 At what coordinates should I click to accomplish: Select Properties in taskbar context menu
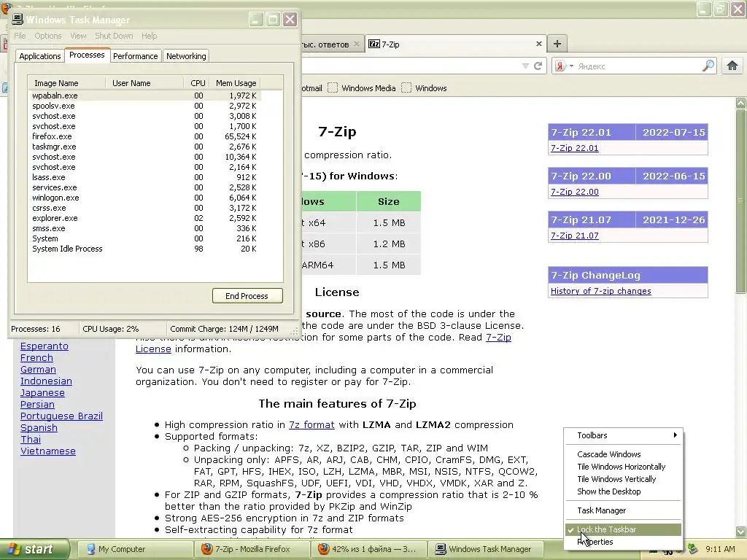pyautogui.click(x=623, y=542)
